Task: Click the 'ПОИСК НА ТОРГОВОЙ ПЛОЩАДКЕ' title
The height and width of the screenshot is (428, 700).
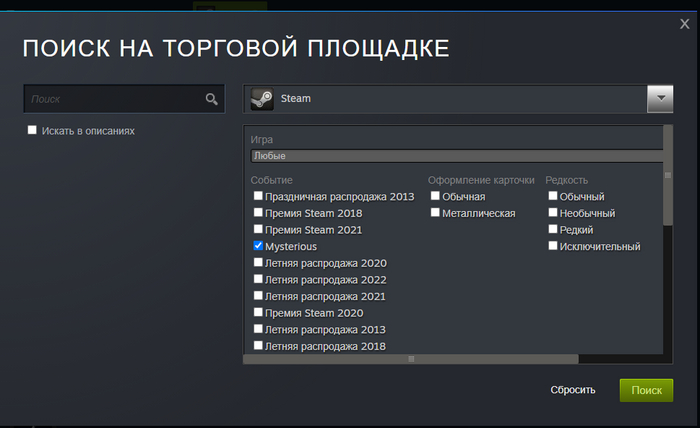Action: pos(236,48)
